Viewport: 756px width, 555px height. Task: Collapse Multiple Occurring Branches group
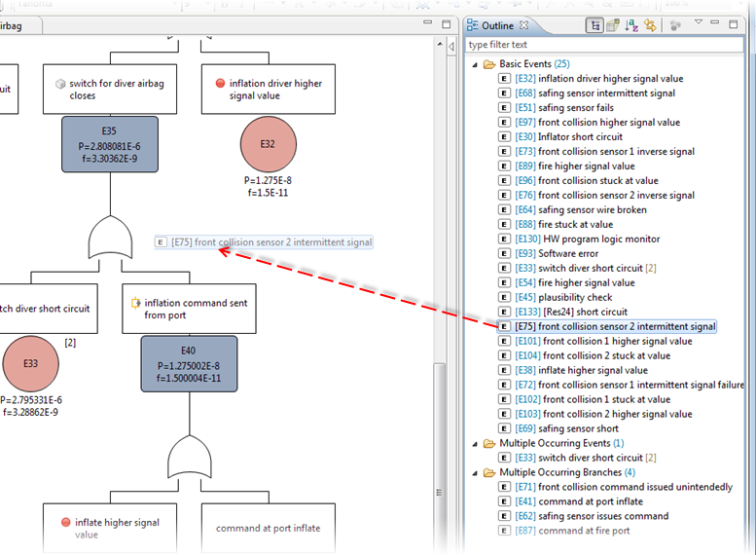point(475,472)
